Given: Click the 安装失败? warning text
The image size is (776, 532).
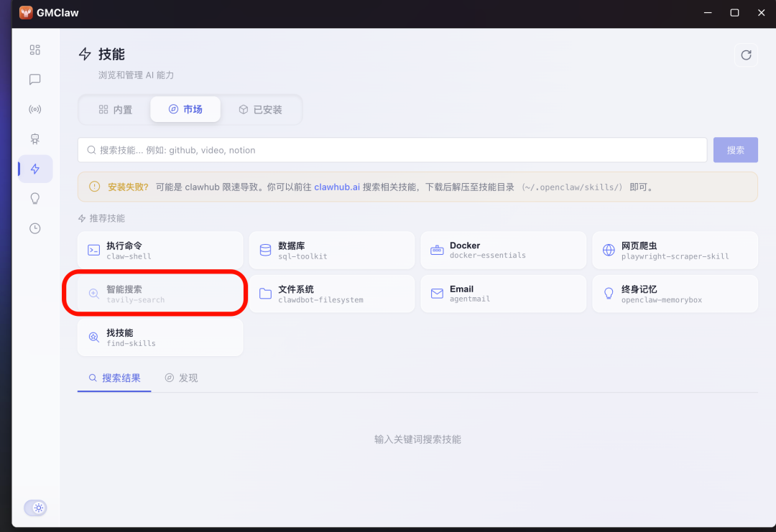Looking at the screenshot, I should pos(128,187).
